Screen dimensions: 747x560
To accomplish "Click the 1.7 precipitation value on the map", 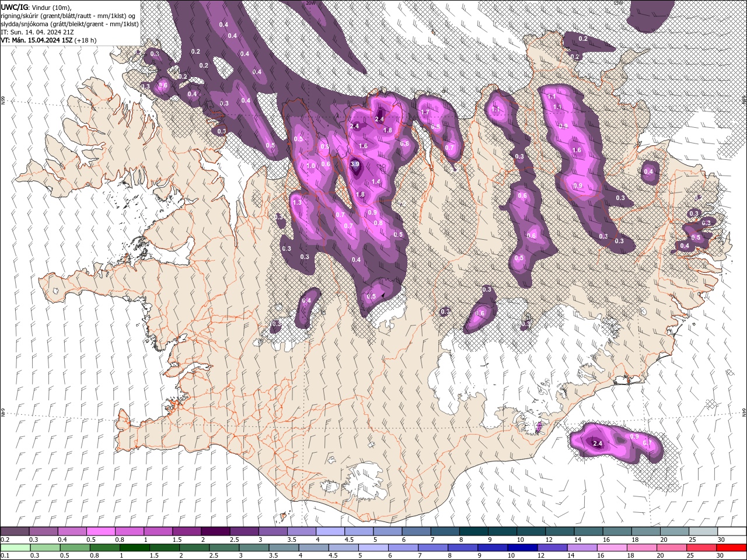I will (x=425, y=112).
